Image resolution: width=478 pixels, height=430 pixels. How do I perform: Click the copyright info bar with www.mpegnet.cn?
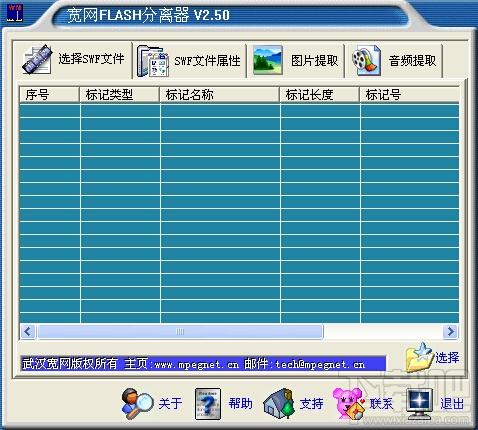point(203,364)
